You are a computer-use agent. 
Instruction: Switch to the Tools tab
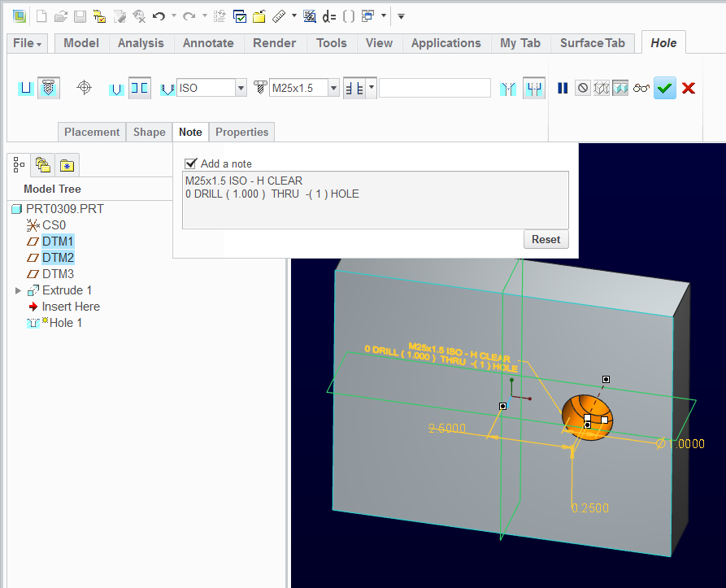[332, 43]
